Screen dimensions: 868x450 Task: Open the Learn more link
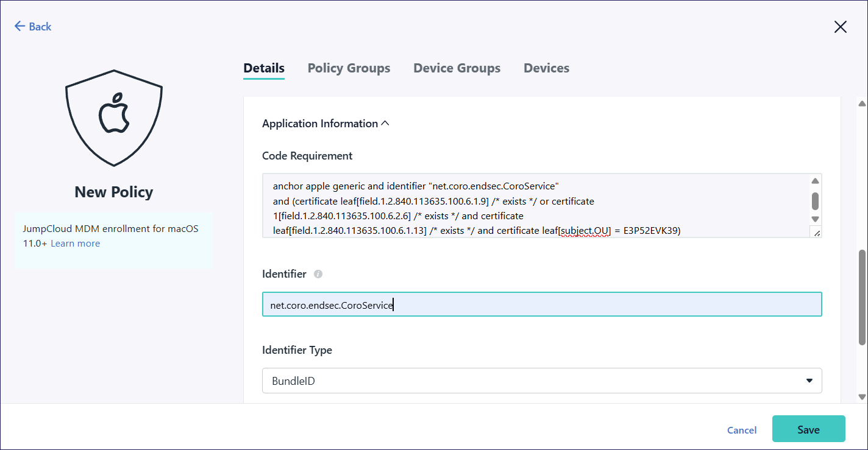(75, 244)
